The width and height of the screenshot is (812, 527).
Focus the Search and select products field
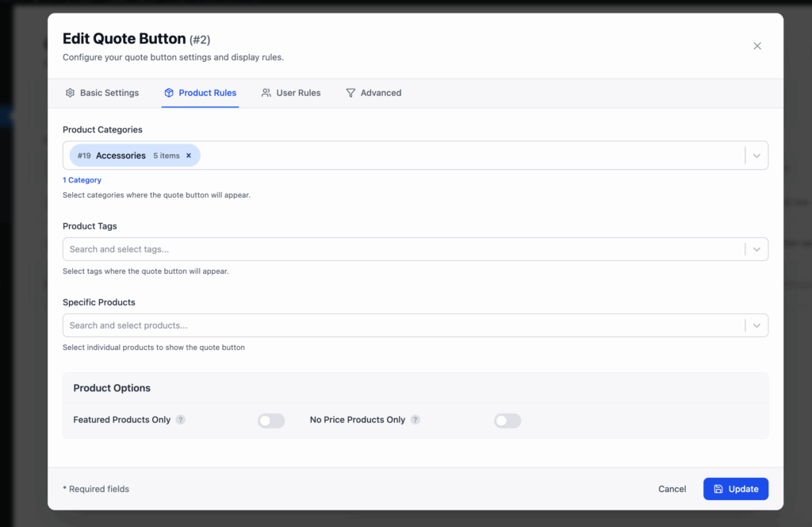pyautogui.click(x=396, y=325)
